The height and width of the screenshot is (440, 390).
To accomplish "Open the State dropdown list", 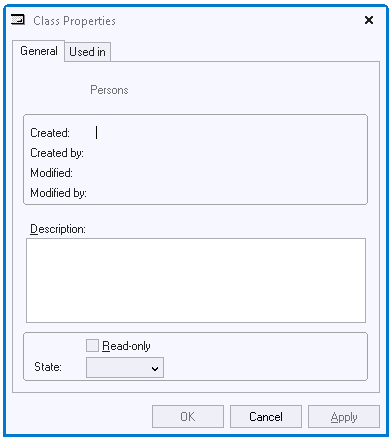I will [125, 368].
